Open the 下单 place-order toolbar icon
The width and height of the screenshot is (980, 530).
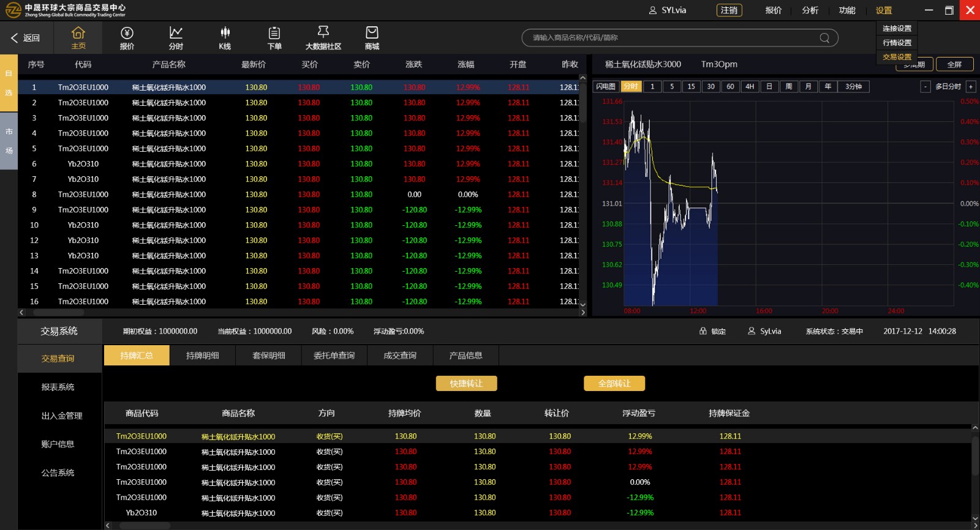pyautogui.click(x=274, y=38)
